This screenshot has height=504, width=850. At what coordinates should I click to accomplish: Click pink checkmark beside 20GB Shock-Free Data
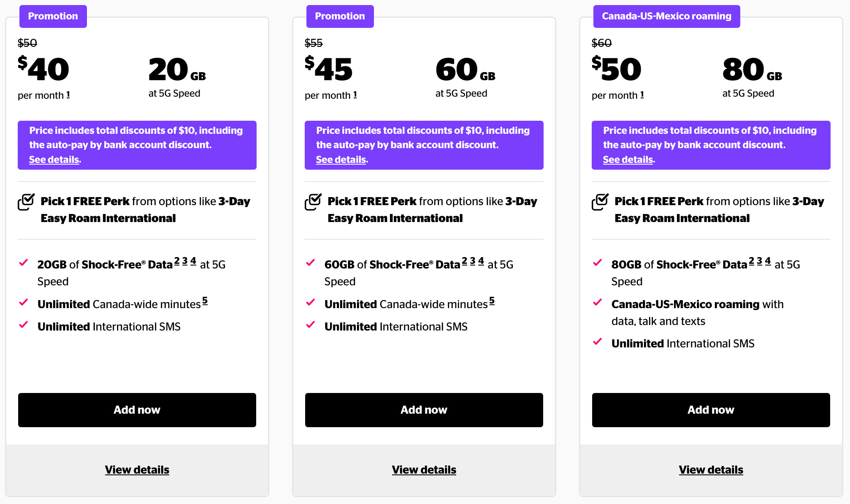[24, 263]
